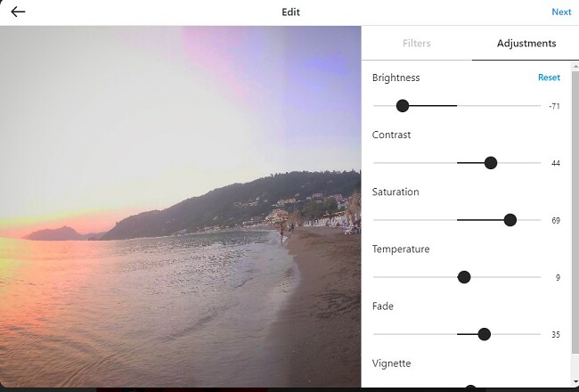Click the right end of Brightness track
The height and width of the screenshot is (392, 579).
click(x=539, y=106)
